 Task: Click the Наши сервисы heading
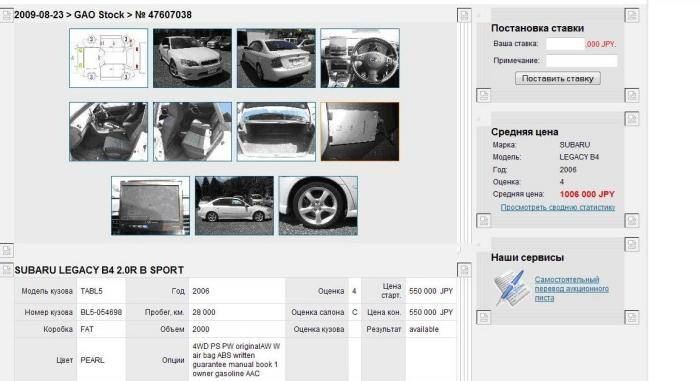pos(527,258)
